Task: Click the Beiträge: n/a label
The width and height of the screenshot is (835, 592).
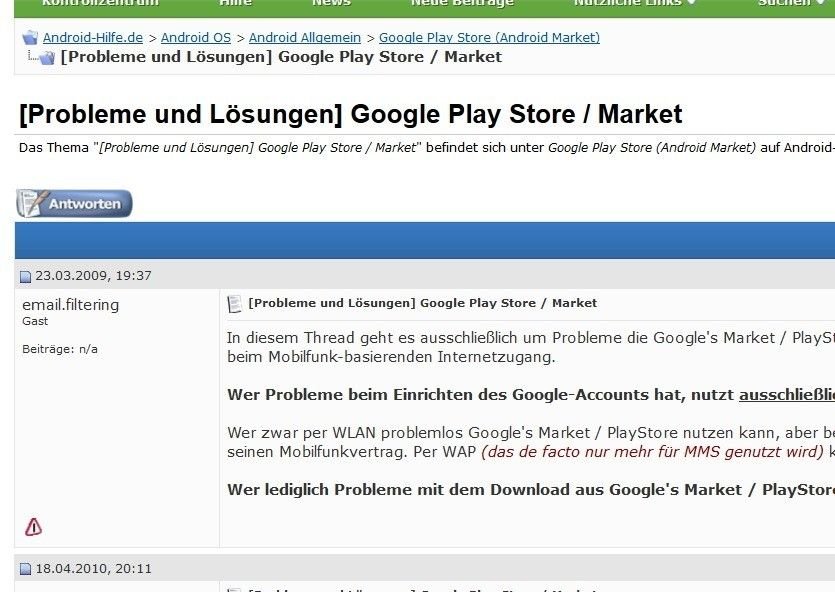Action: (60, 349)
